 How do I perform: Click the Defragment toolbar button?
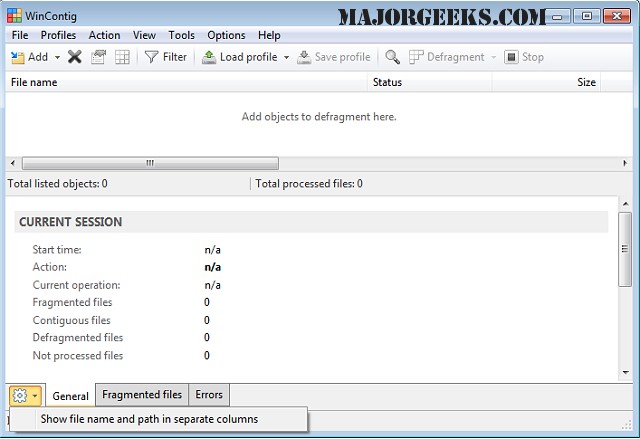(446, 57)
